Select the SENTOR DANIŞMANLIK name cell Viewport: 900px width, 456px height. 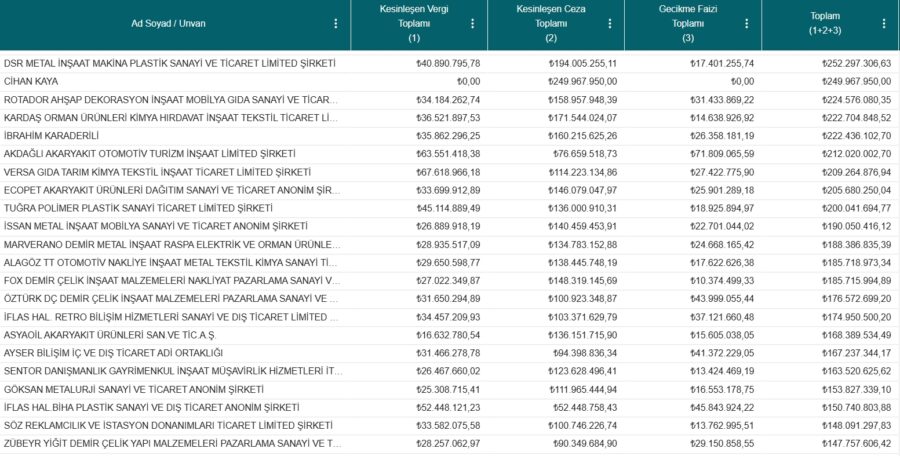click(x=173, y=372)
